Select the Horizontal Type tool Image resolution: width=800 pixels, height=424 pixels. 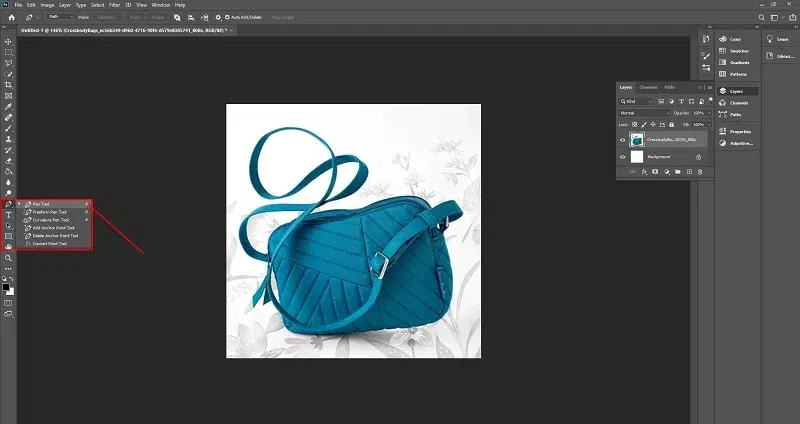[8, 215]
